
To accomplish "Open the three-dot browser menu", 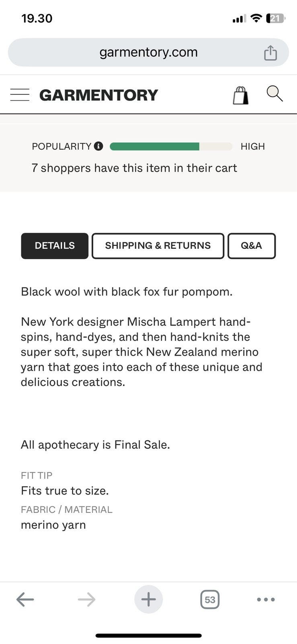I will [266, 599].
